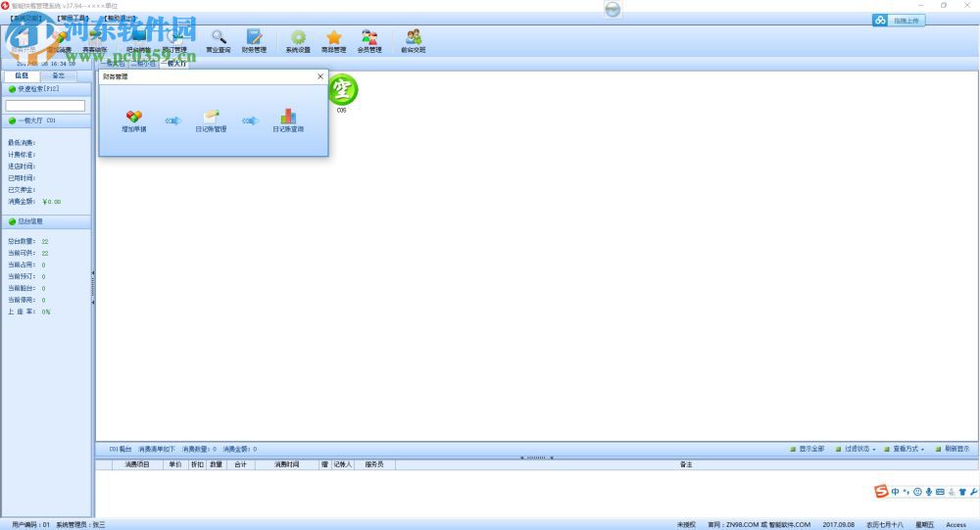The width and height of the screenshot is (980, 530).
Task: Click Sogou skin shirt icon
Action: tap(962, 492)
